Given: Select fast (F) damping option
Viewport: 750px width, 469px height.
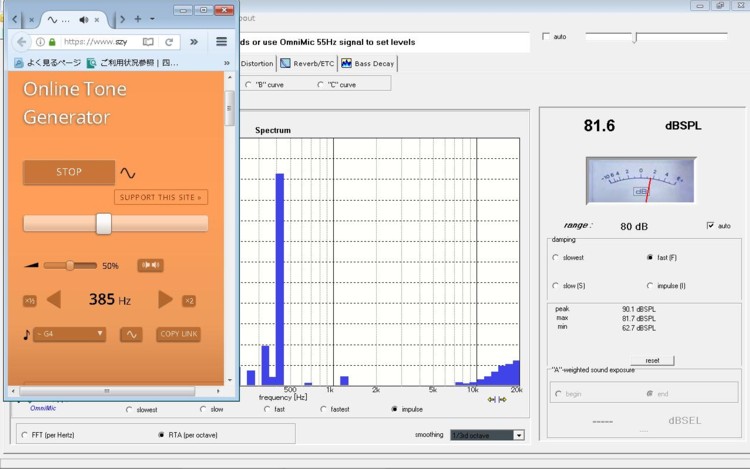Looking at the screenshot, I should 650,257.
